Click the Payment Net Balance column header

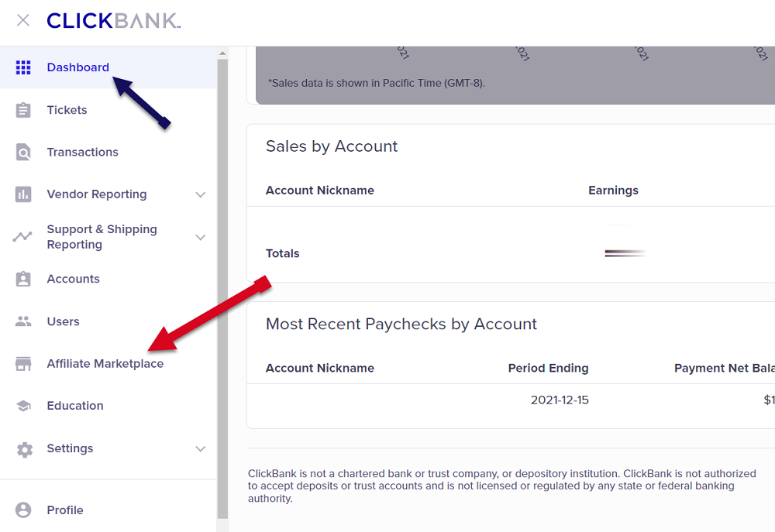point(725,368)
